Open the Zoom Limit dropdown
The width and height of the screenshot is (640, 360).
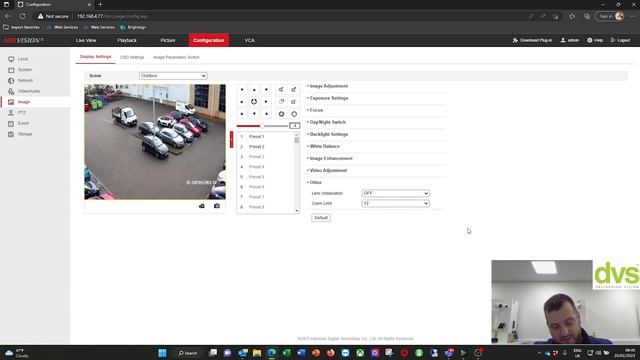click(395, 203)
